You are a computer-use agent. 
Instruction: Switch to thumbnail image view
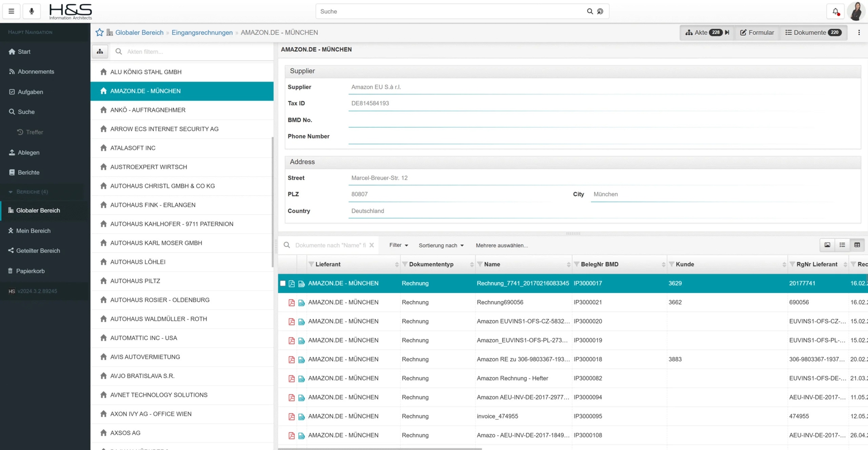coord(827,245)
